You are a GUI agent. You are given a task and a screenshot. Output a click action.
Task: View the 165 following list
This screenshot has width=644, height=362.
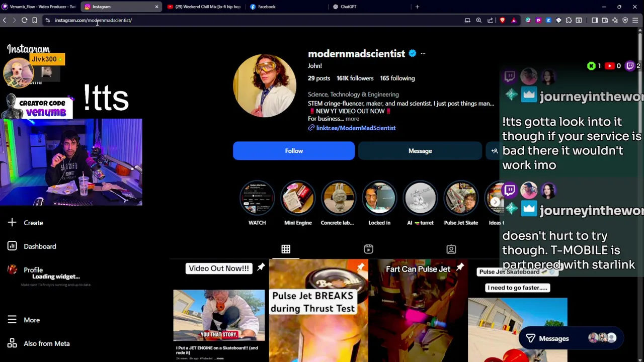pos(397,78)
